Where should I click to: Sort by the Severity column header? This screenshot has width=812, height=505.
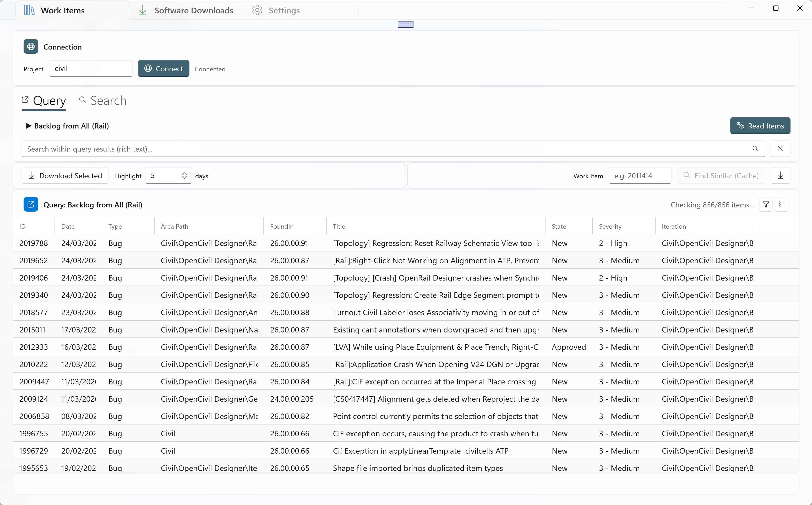[610, 227]
